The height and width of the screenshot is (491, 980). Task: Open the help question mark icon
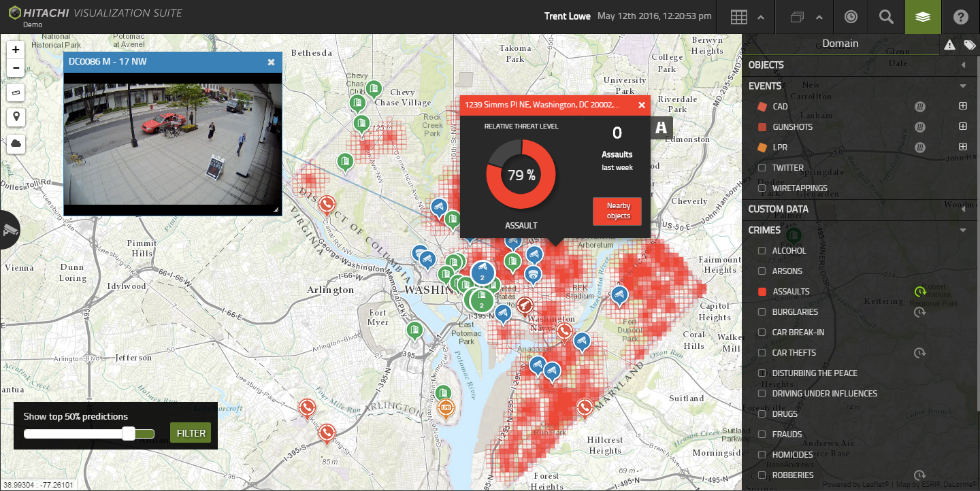point(960,17)
